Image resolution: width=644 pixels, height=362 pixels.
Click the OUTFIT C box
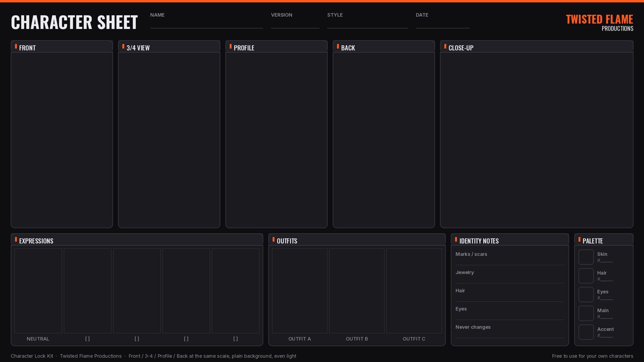tap(414, 291)
